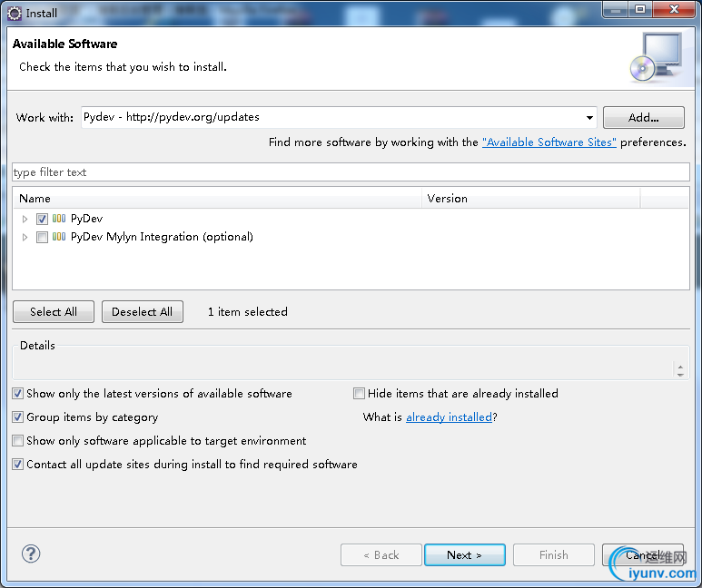The image size is (702, 588).
Task: Toggle Contact all update sites checkbox
Action: (x=17, y=465)
